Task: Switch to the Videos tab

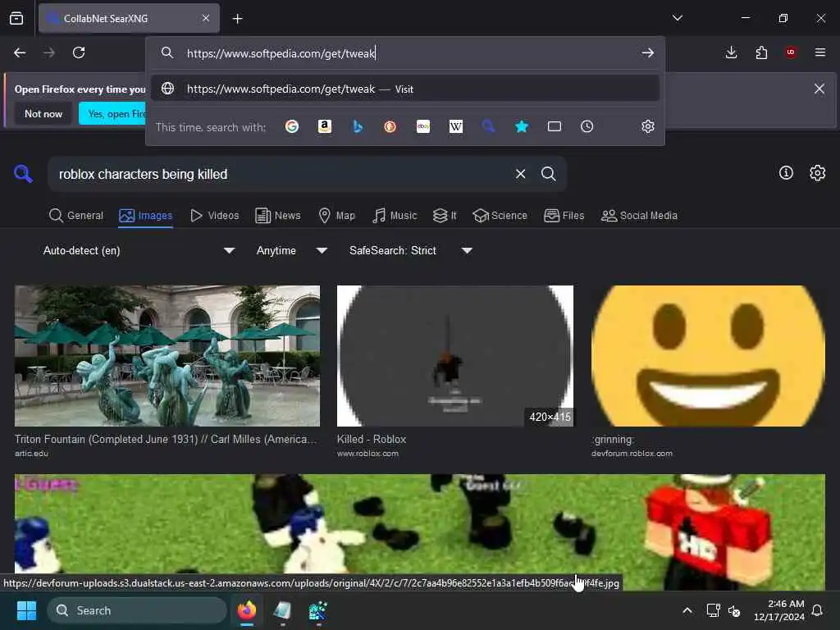Action: pyautogui.click(x=215, y=216)
